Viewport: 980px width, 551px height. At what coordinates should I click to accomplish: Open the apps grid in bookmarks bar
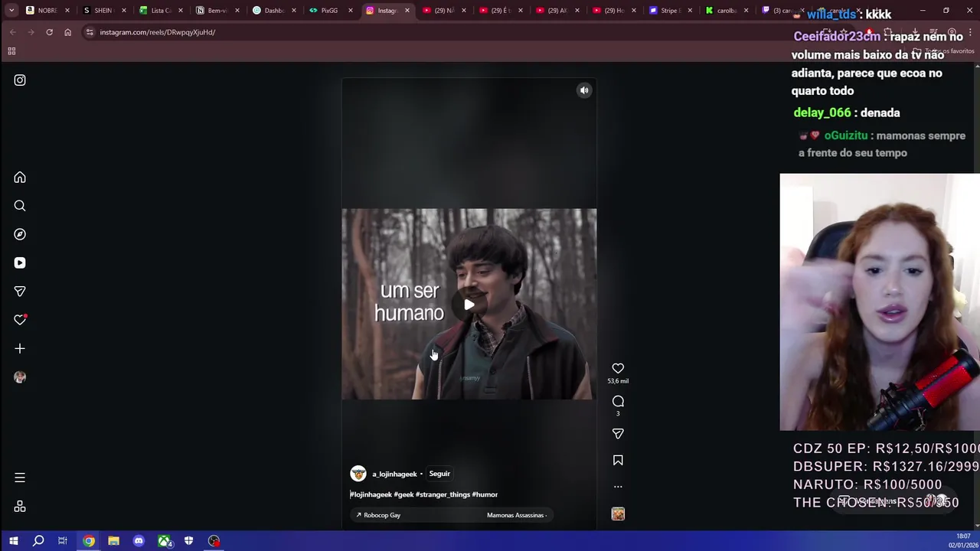point(11,51)
